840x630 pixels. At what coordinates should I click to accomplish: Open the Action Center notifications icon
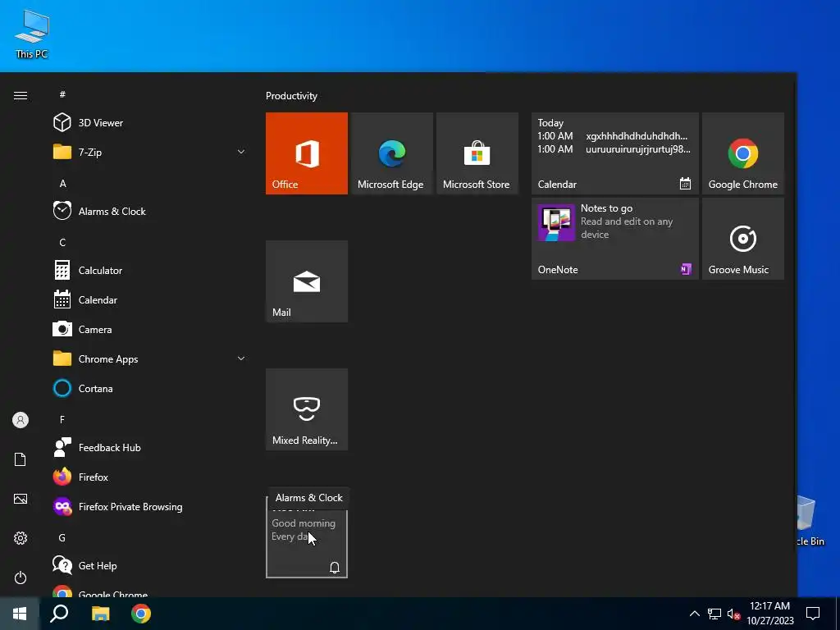(813, 614)
